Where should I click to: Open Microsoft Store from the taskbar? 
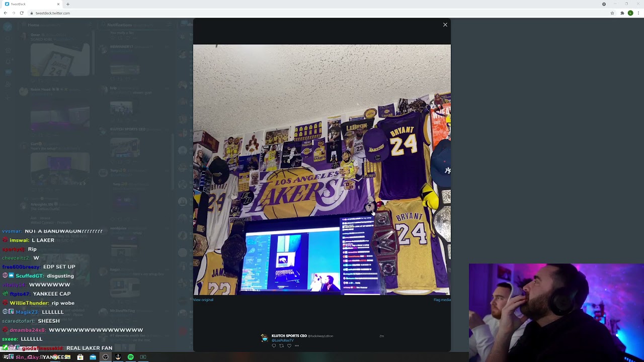80,357
